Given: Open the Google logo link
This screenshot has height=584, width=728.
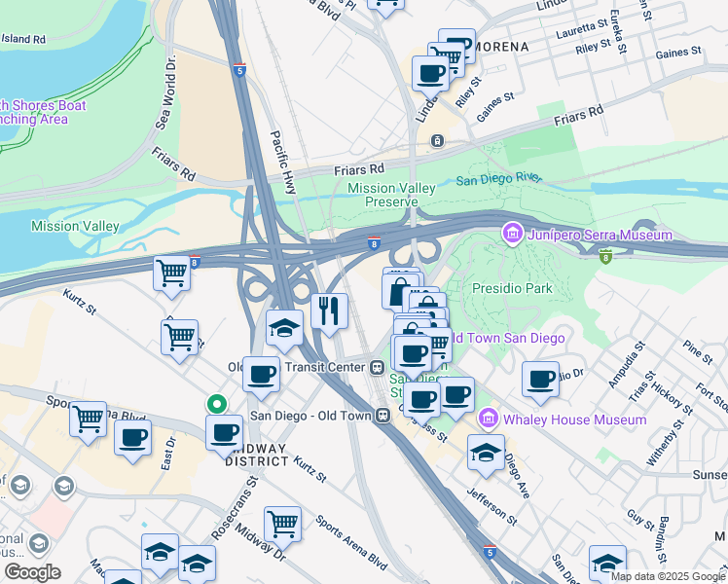Looking at the screenshot, I should 32,572.
